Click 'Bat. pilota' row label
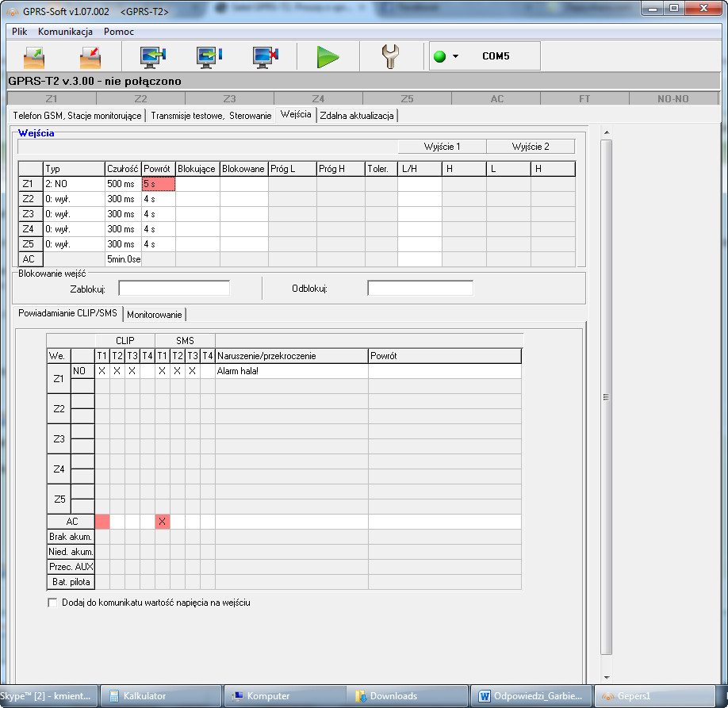 71,582
